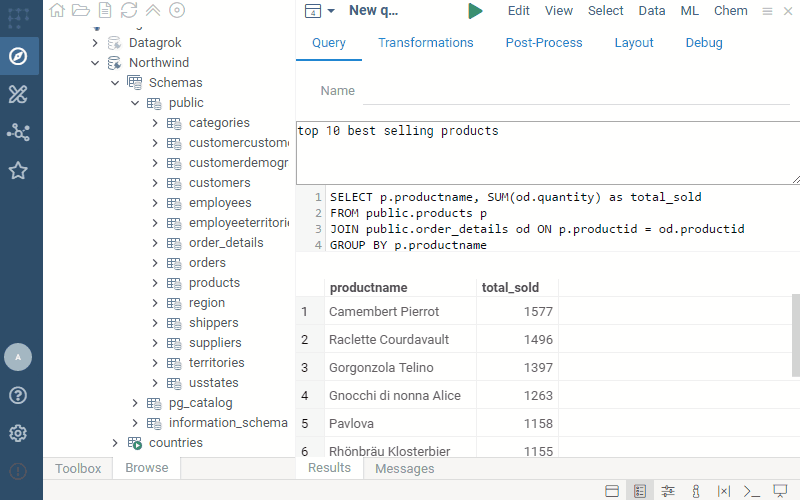Screen dimensions: 800x500
Task: Open the graph nodes sidebar icon
Action: (18, 133)
